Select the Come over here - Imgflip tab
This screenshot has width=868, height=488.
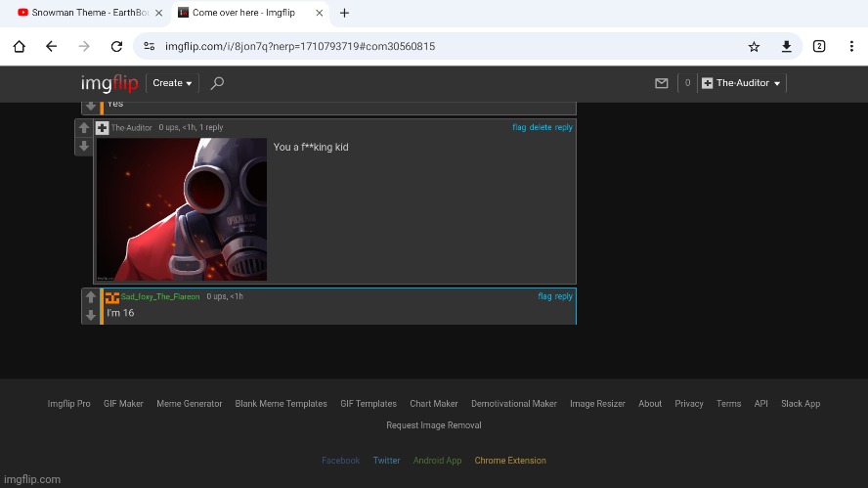(243, 13)
